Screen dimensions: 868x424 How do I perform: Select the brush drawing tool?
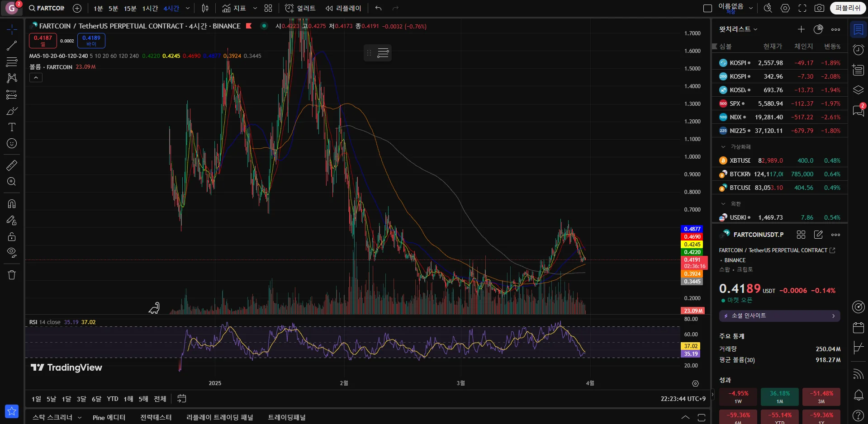(x=12, y=111)
